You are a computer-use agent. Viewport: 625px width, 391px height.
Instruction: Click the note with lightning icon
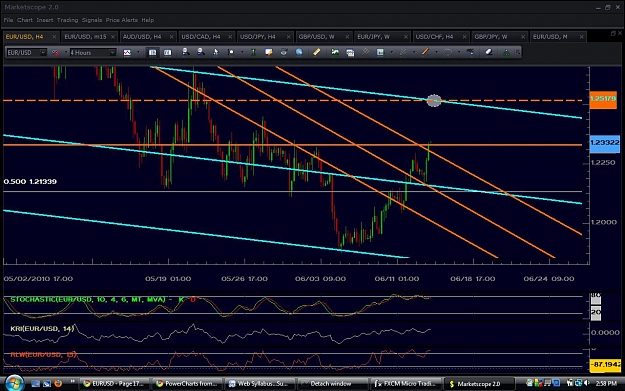(x=269, y=52)
